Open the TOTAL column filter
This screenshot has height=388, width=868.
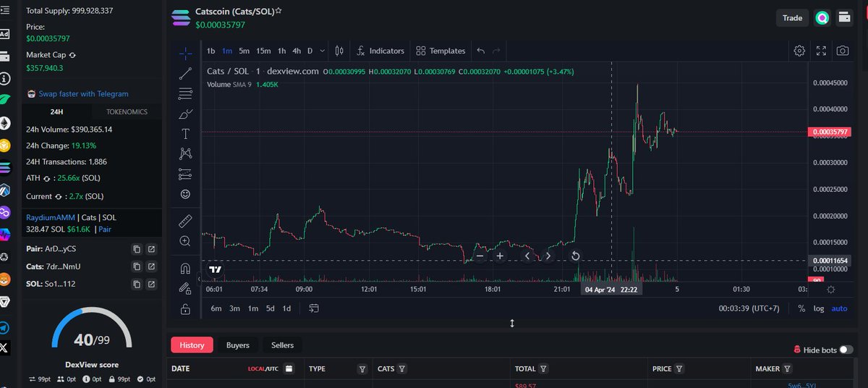pyautogui.click(x=543, y=368)
